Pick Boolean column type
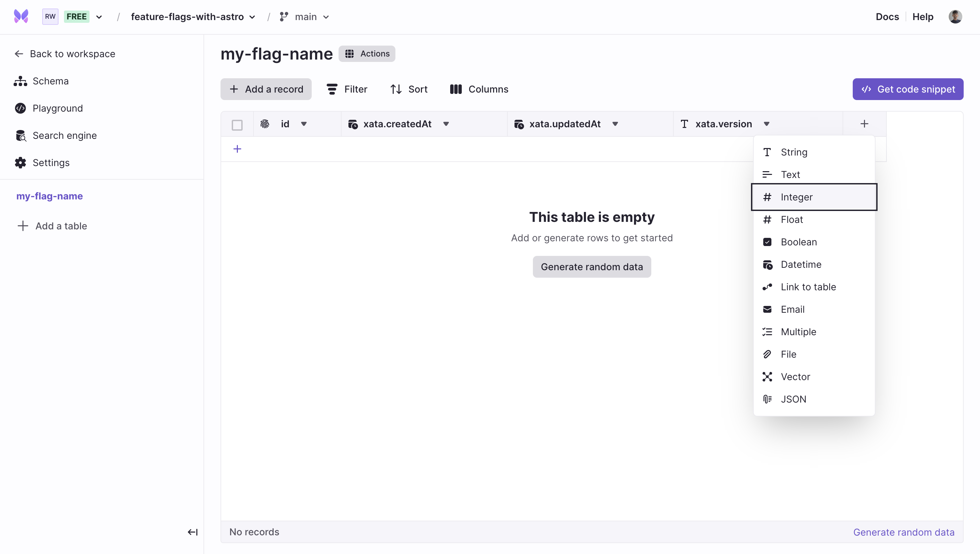This screenshot has height=554, width=980. (814, 242)
